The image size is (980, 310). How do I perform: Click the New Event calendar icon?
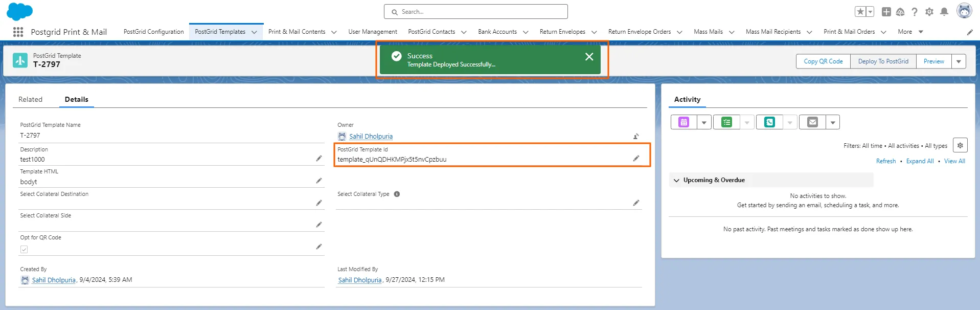point(683,122)
